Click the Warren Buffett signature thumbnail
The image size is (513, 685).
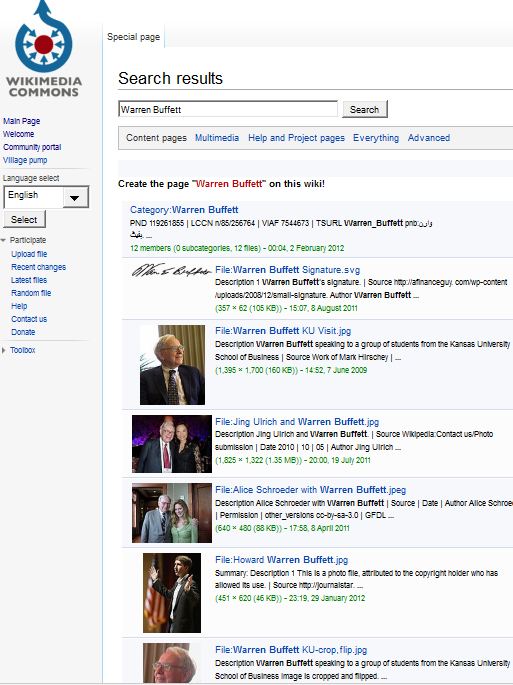click(x=171, y=271)
